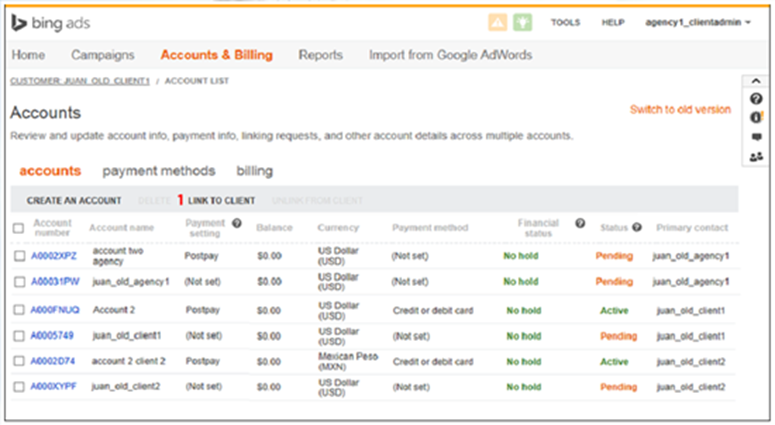Click Switch to old version link
The image size is (775, 425).
pos(680,109)
